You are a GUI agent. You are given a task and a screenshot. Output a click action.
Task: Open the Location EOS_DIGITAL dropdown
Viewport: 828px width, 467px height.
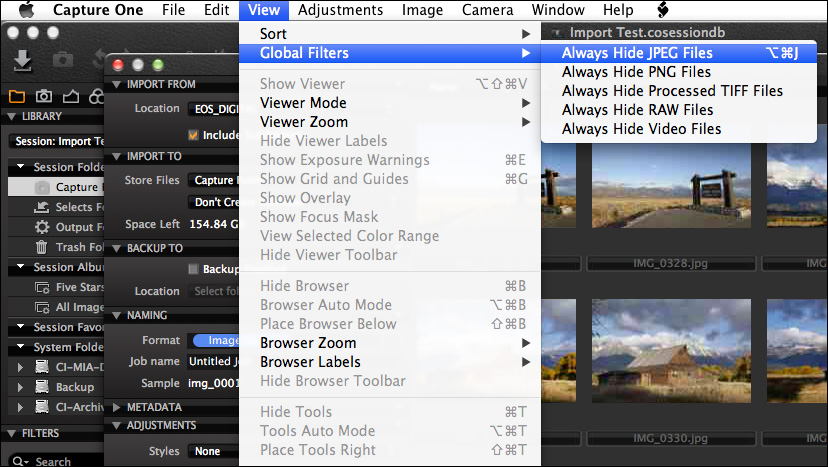click(x=214, y=109)
